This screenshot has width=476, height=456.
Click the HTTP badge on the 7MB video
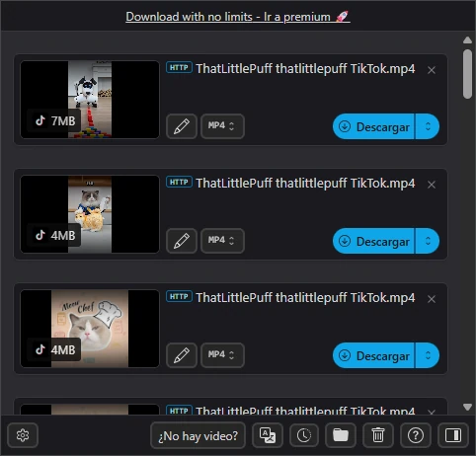pos(179,67)
